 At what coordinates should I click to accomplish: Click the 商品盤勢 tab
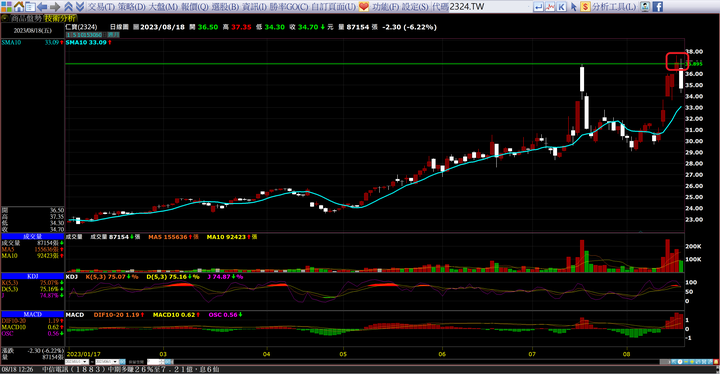pyautogui.click(x=26, y=18)
